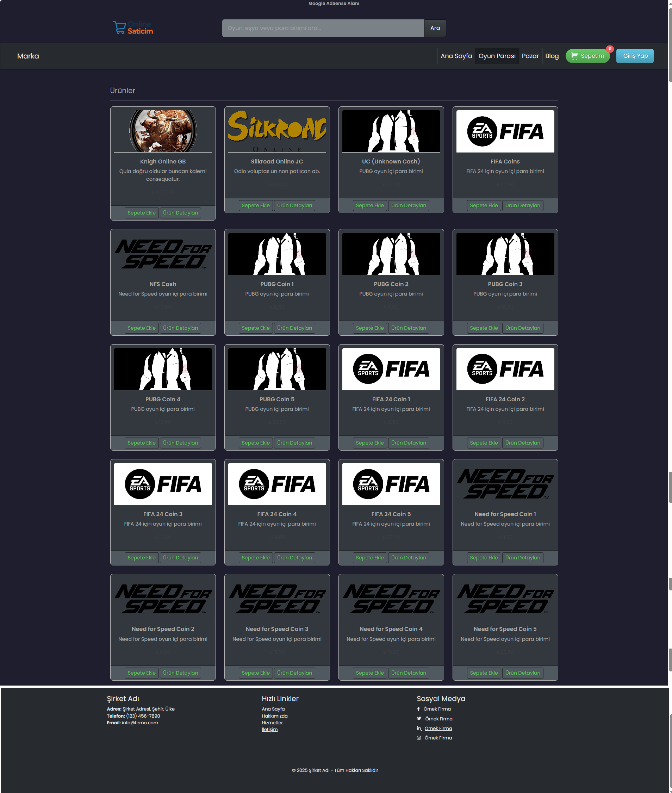Click FIFA 24 Coin 1 product image
Screen dimensions: 672x793
(391, 369)
